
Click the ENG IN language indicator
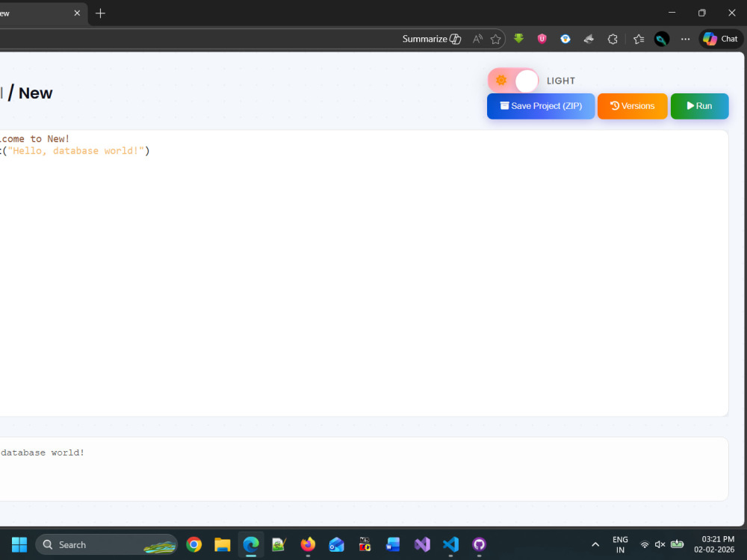coord(620,544)
